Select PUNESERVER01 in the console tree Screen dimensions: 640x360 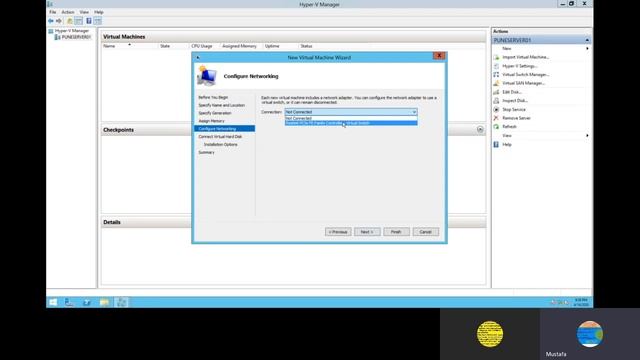(76, 37)
